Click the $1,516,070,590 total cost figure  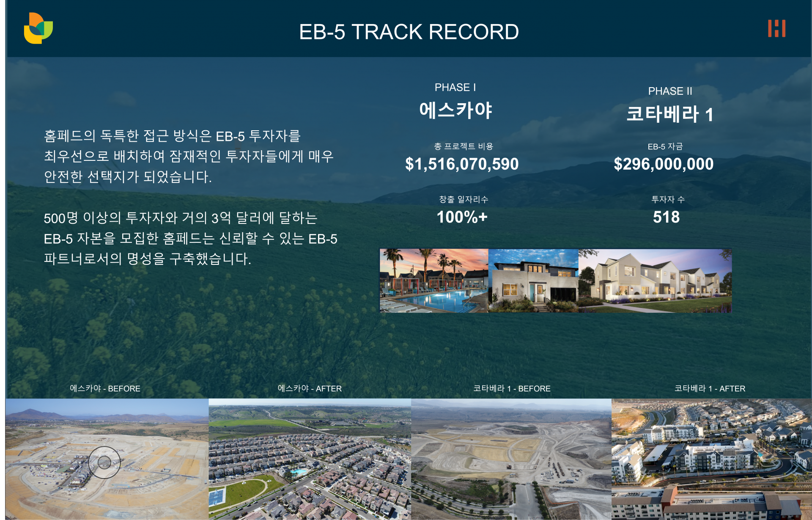click(x=462, y=164)
